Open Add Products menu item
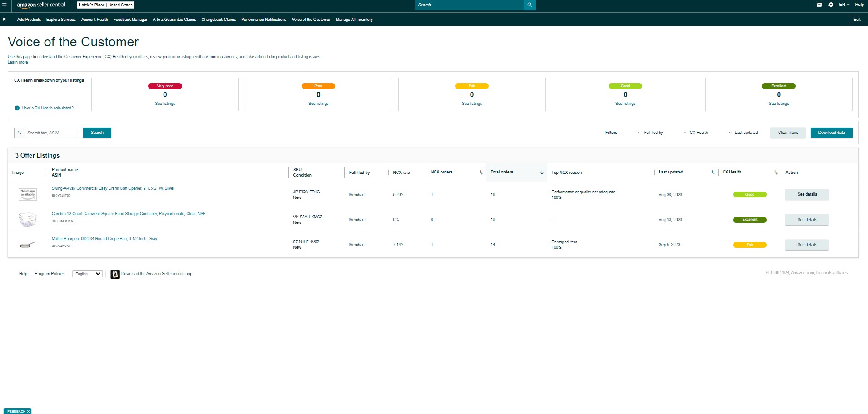Screen dimensions: 868x414 tap(29, 20)
